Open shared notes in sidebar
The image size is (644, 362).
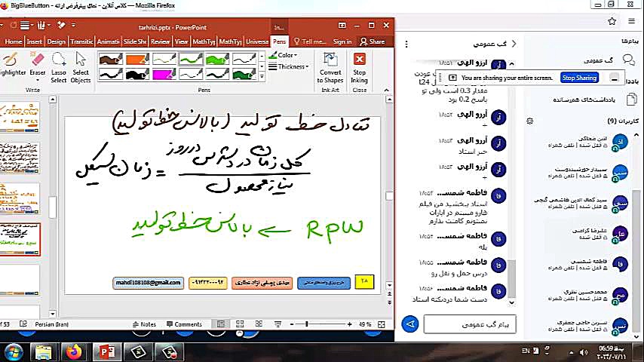click(594, 100)
